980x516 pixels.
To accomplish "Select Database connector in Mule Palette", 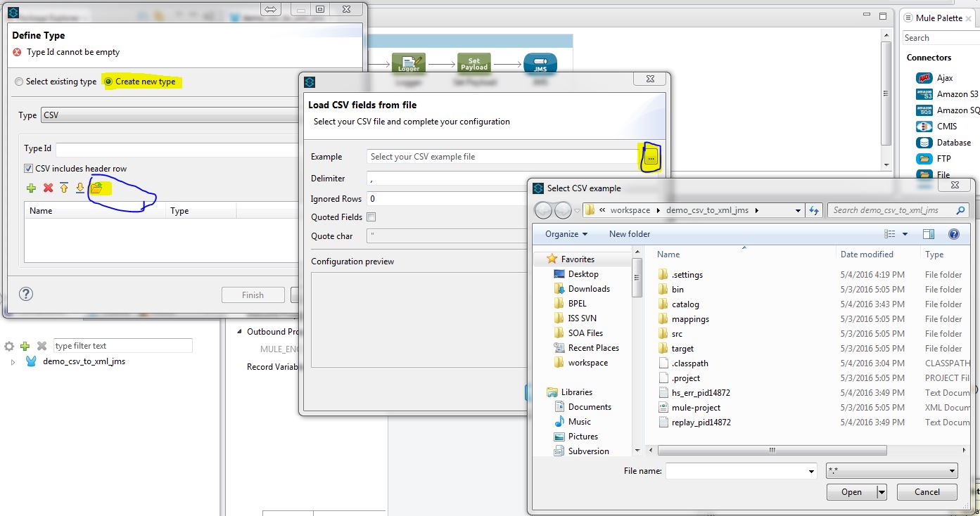I will (953, 143).
